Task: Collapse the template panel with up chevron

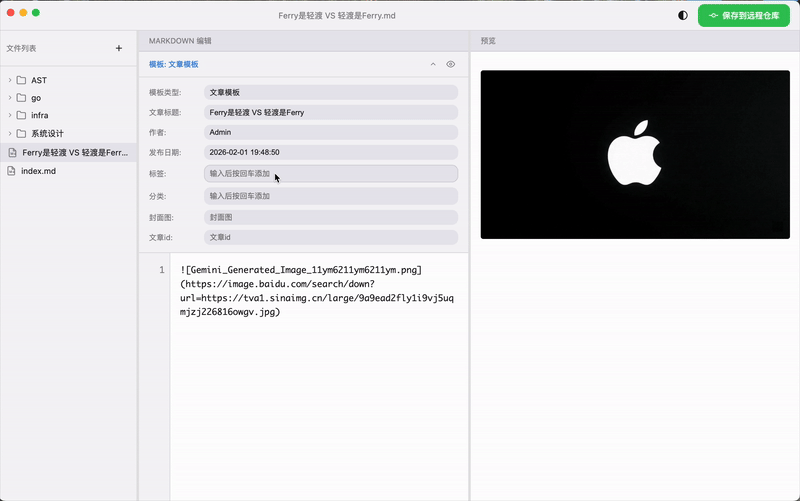Action: (x=433, y=64)
